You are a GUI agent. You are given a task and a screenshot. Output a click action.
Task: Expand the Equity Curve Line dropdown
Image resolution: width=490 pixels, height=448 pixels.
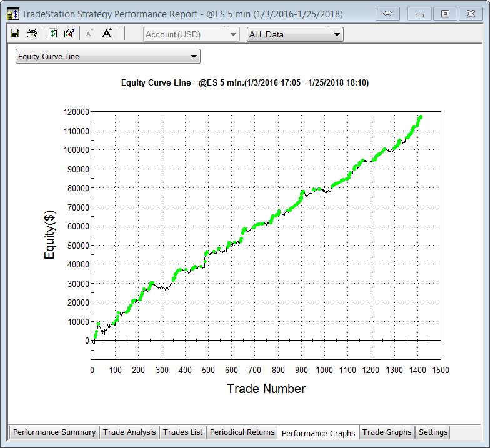pos(107,57)
